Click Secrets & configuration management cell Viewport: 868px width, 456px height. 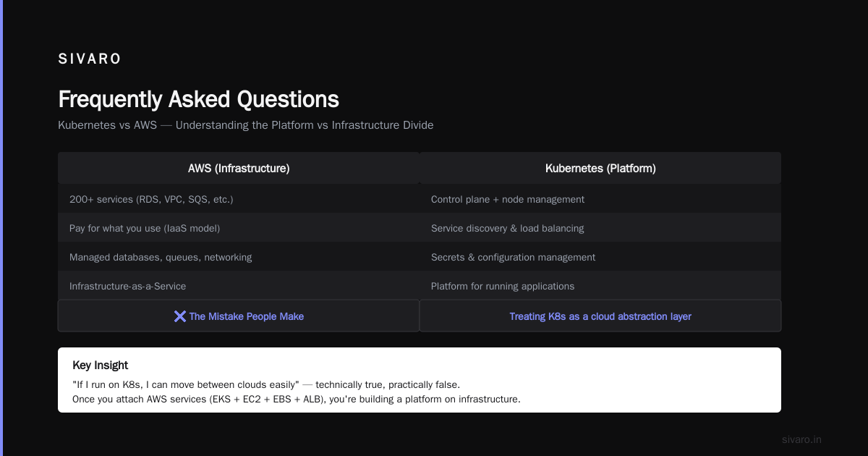click(x=600, y=257)
